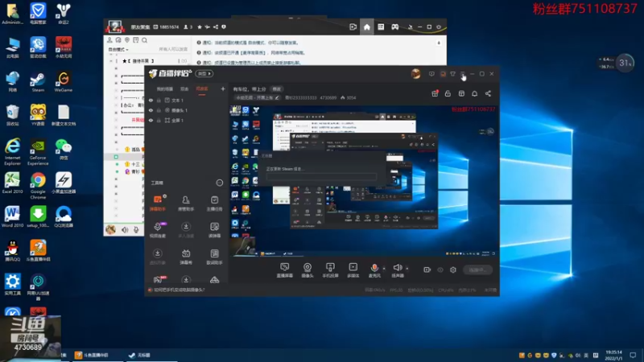Open the gift box icon above preview
Viewport: 644px width, 362px height.
[x=435, y=93]
